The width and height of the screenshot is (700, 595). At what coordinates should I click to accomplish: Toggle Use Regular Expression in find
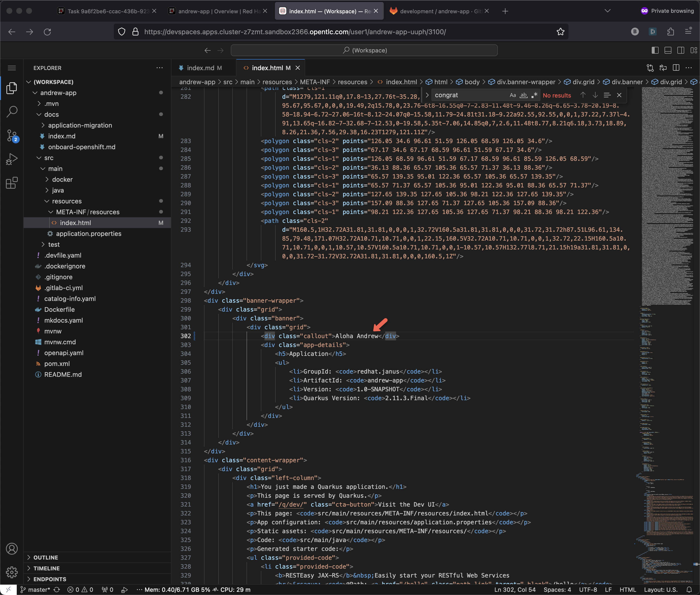(x=534, y=96)
